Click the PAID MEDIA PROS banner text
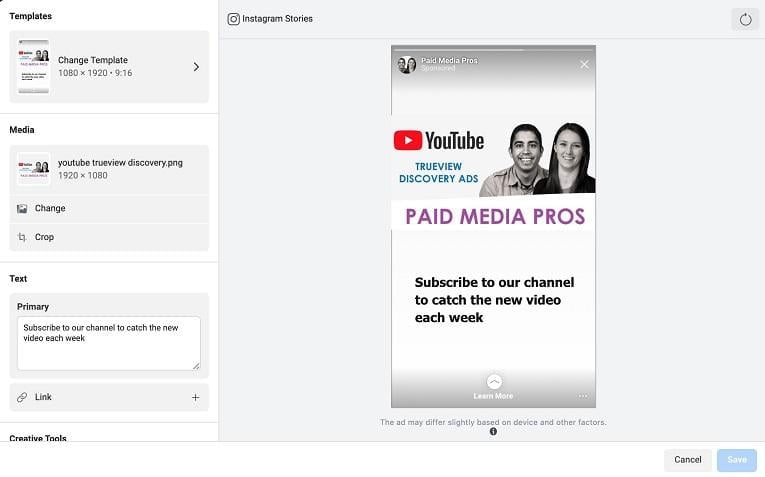 [495, 217]
